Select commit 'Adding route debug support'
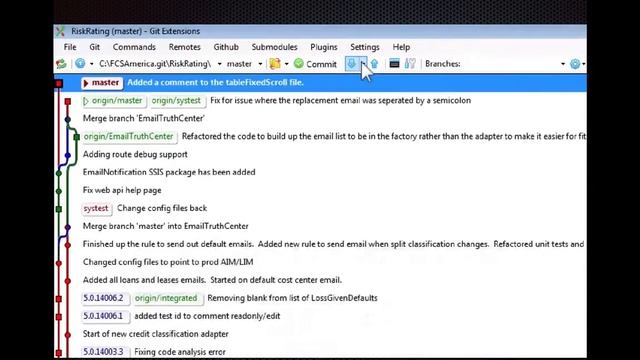 [x=135, y=154]
